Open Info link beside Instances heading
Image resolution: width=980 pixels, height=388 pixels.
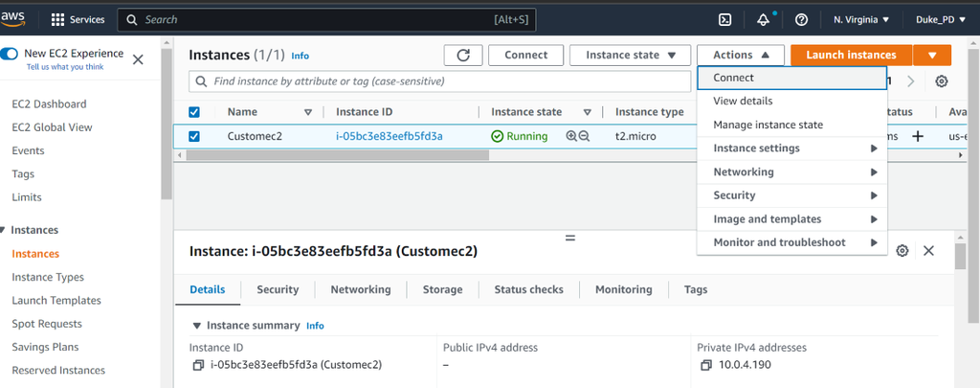[300, 56]
